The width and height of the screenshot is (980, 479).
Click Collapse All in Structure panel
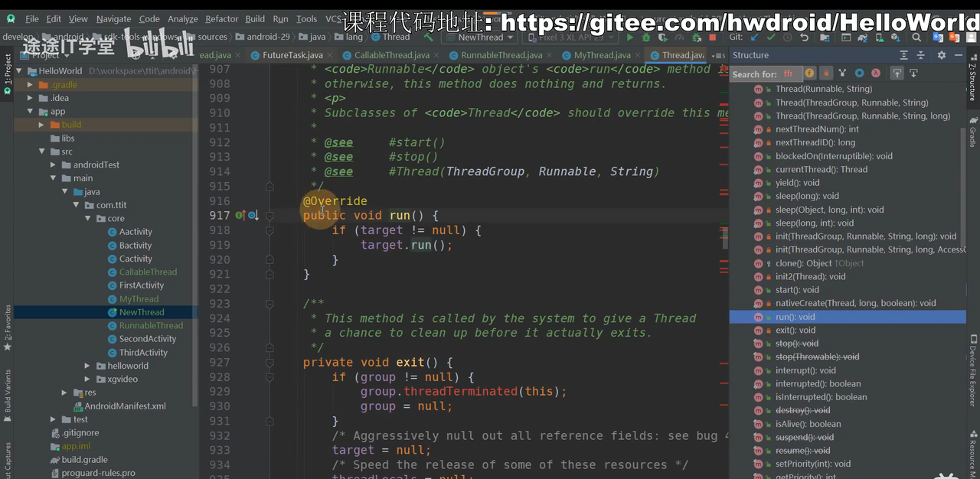click(921, 55)
